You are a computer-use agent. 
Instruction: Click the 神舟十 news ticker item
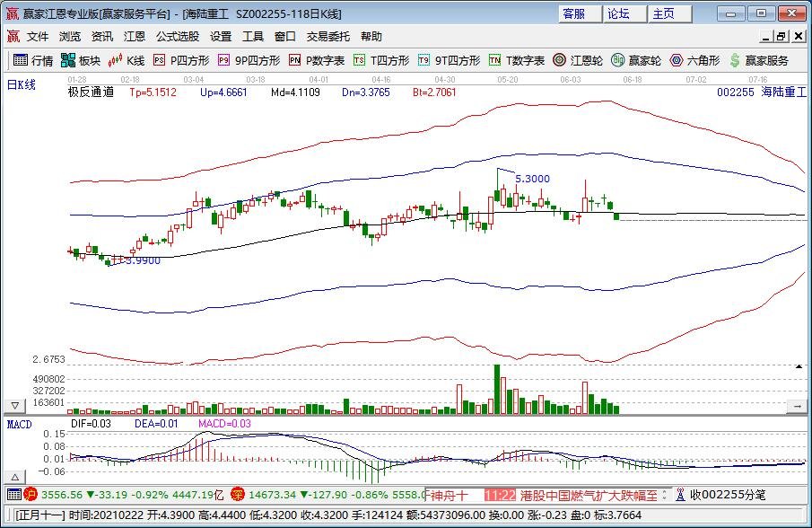449,496
